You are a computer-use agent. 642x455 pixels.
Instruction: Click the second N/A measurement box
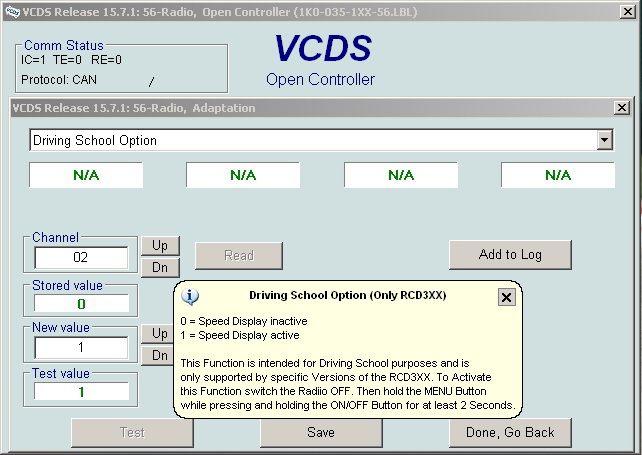point(243,175)
